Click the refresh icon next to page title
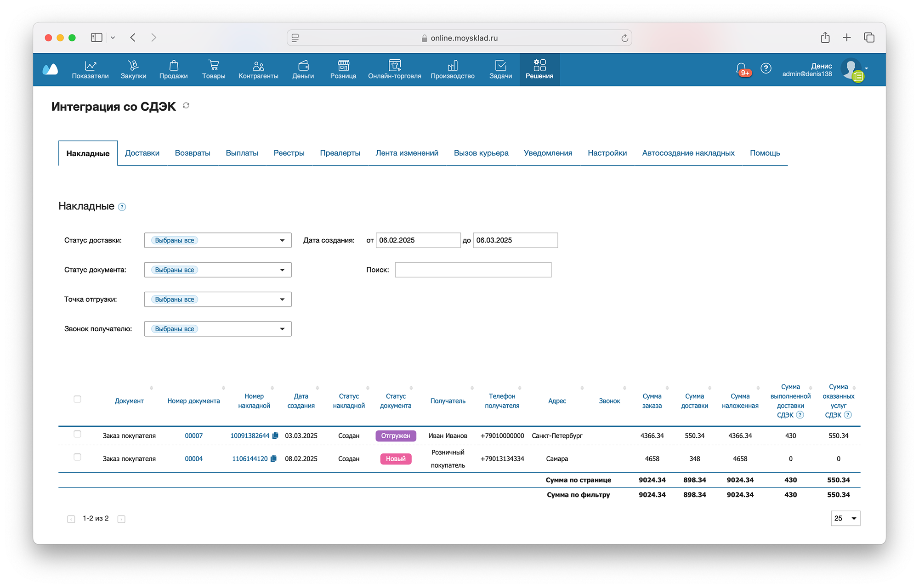This screenshot has height=588, width=919. pyautogui.click(x=186, y=106)
